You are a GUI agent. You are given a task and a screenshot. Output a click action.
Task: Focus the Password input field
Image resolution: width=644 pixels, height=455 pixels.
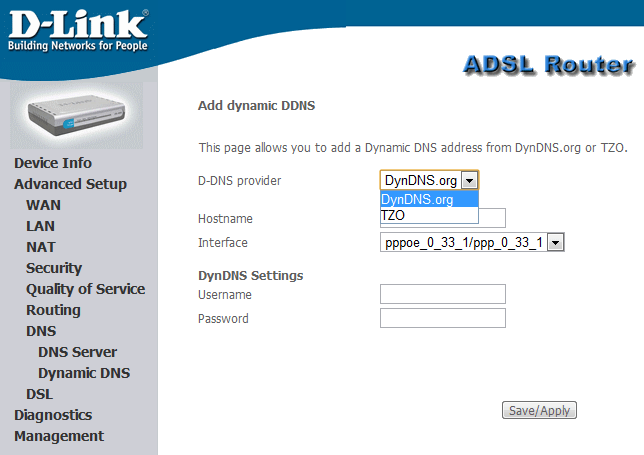[442, 318]
